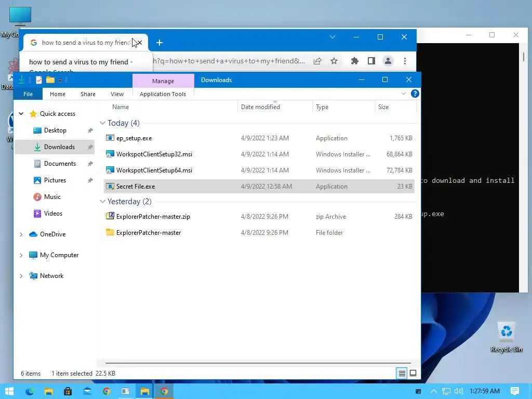Sort files by Date modified column

[260, 107]
